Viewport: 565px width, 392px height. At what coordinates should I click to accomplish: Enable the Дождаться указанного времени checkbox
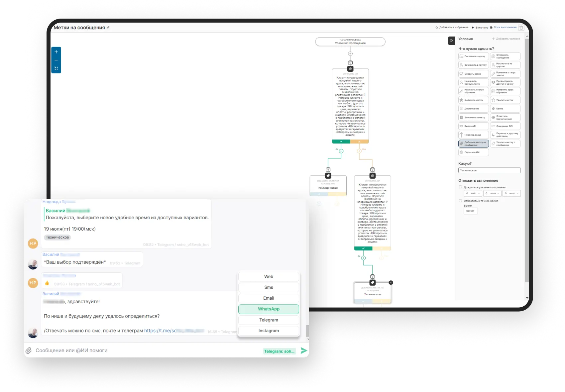click(460, 187)
